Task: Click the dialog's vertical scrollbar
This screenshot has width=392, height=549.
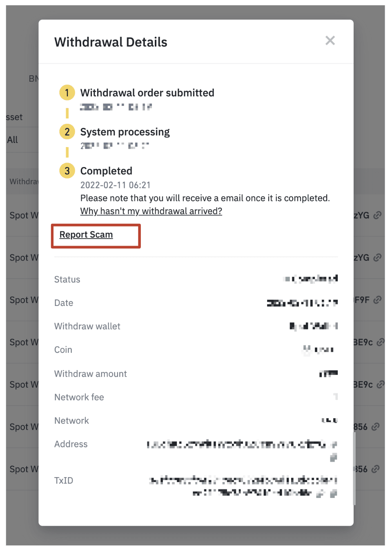Action: pos(354,469)
